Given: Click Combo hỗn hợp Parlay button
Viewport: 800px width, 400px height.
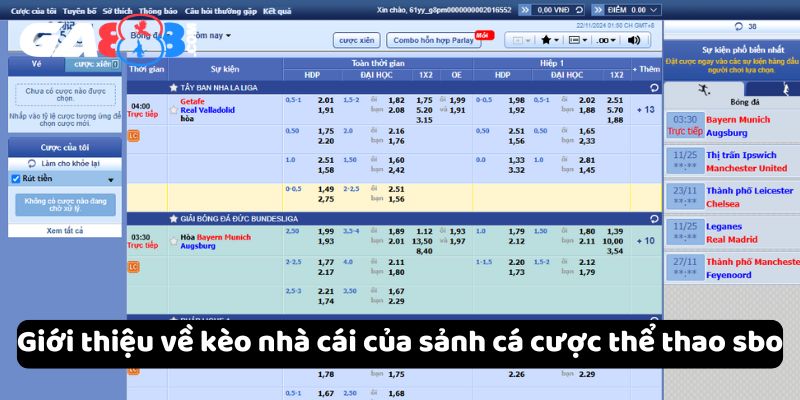Looking at the screenshot, I should point(434,40).
